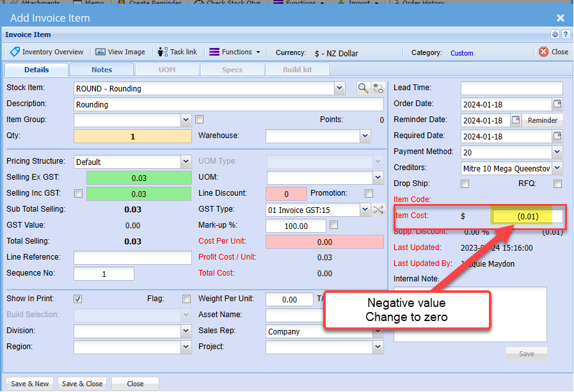574x392 pixels.
Task: Open Inventory Overview from the toolbar
Action: point(46,52)
